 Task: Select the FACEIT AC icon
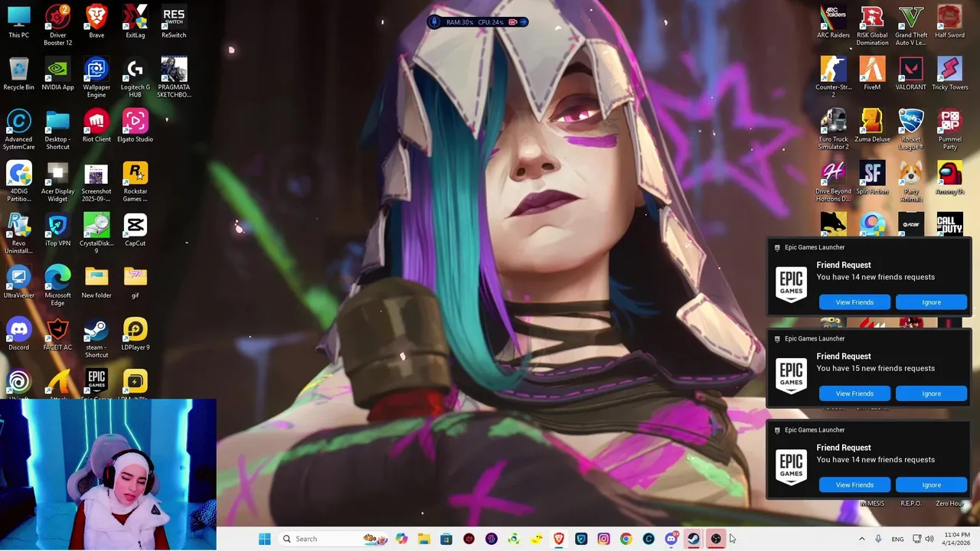pyautogui.click(x=57, y=334)
